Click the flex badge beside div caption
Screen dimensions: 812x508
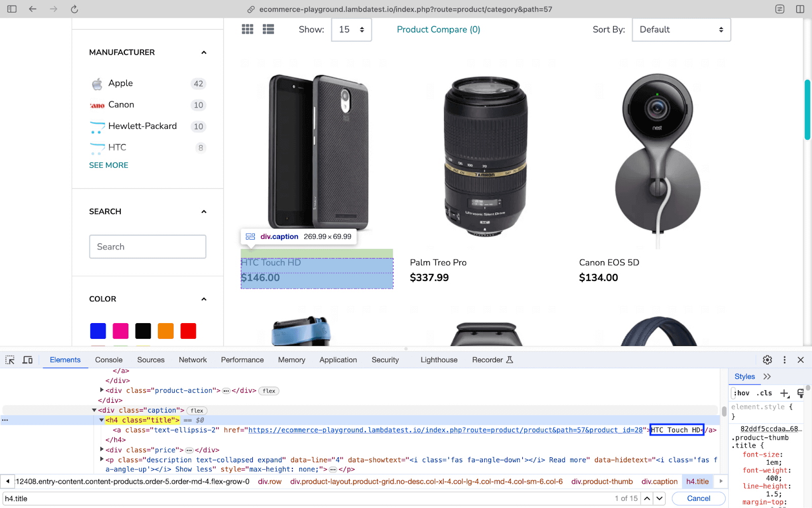(197, 410)
